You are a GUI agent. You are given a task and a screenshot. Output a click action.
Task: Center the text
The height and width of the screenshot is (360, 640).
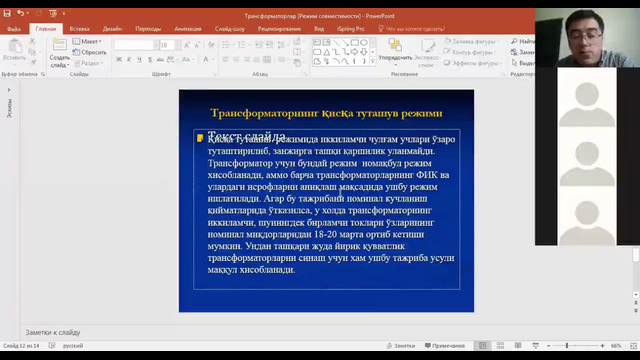tap(236, 60)
